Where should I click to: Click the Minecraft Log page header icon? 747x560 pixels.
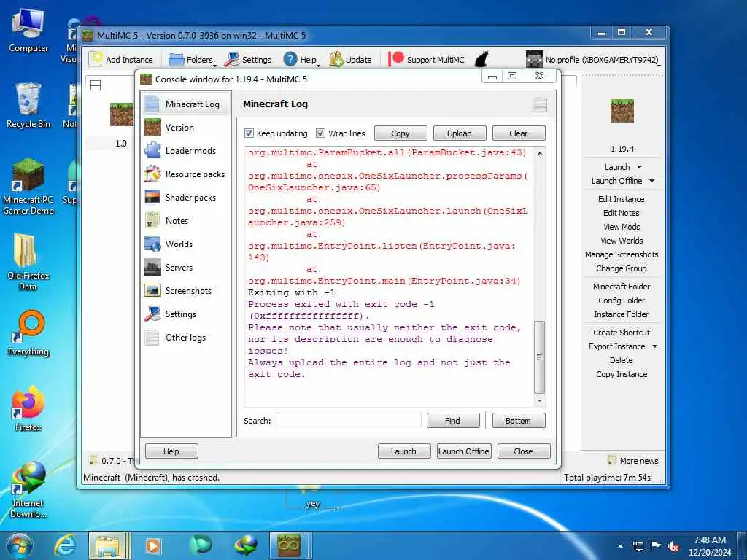pyautogui.click(x=539, y=104)
